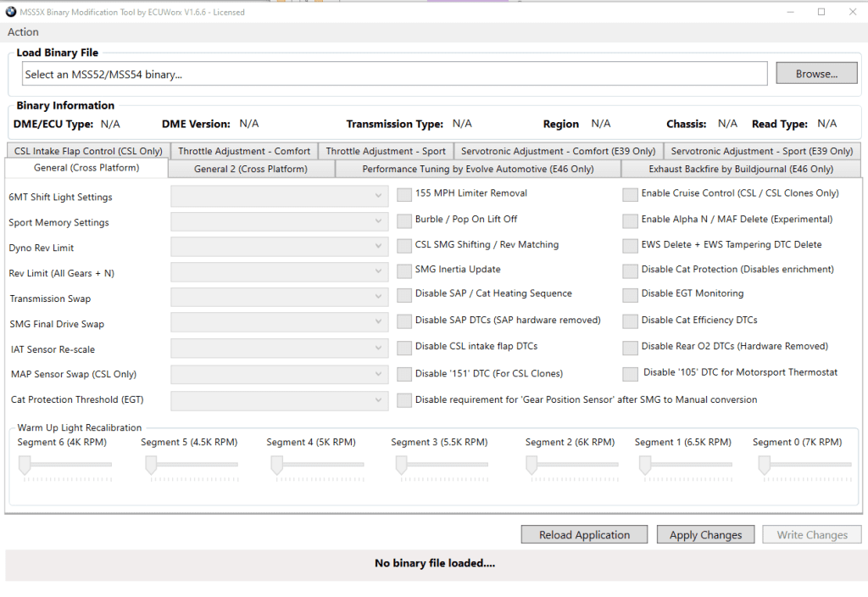868x597 pixels.
Task: Switch to the General 2 (Cross Platform) tab
Action: click(x=251, y=168)
